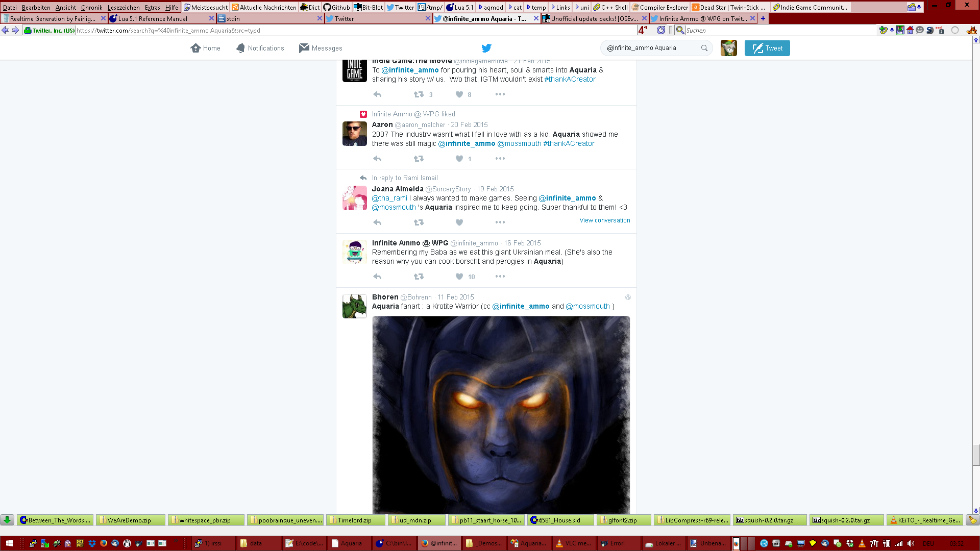Image resolution: width=980 pixels, height=551 pixels.
Task: Expand the Links bookmark folder
Action: [x=560, y=7]
